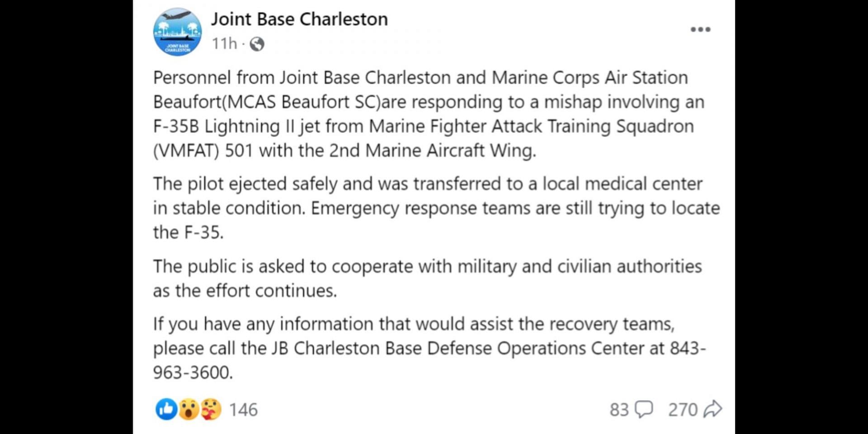Click the "(VMFAT) 501" text in post
Image resolution: width=868 pixels, height=434 pixels.
tap(203, 151)
